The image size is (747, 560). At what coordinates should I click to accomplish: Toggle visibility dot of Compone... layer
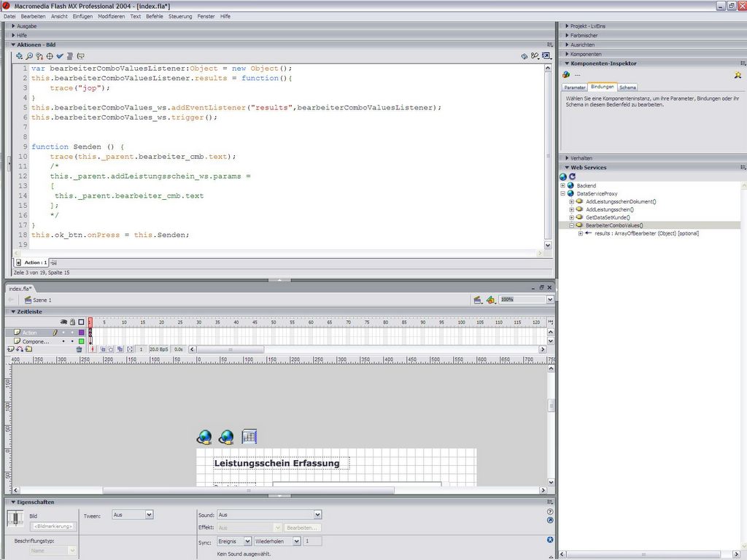click(63, 341)
